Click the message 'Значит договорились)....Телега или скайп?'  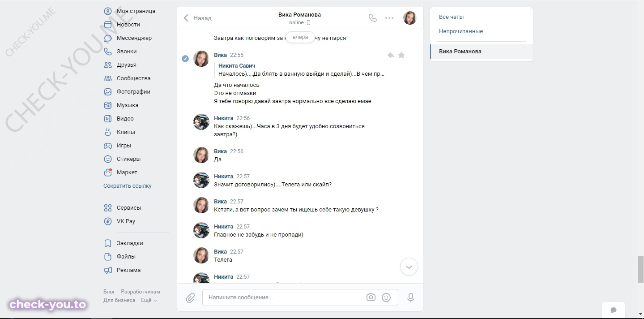click(x=273, y=185)
